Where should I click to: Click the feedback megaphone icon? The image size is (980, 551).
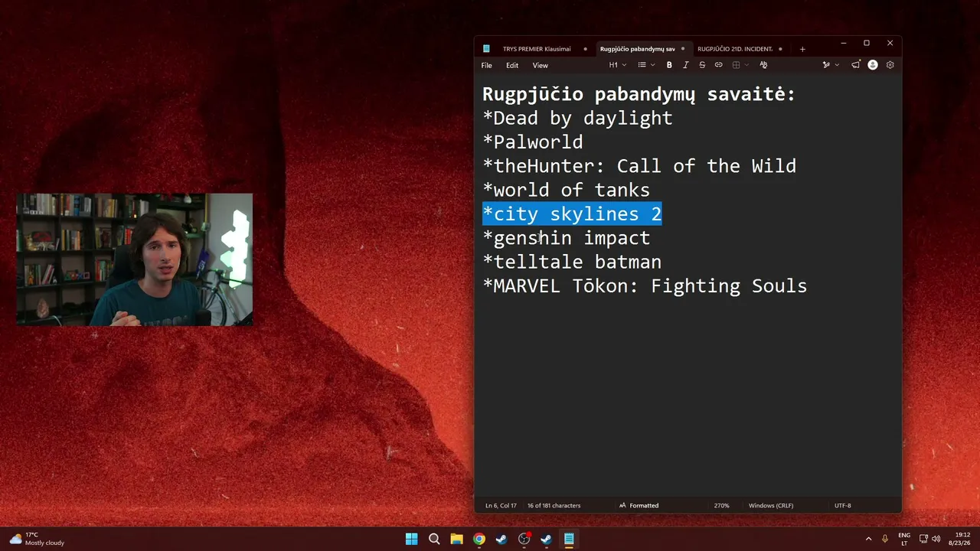click(856, 65)
